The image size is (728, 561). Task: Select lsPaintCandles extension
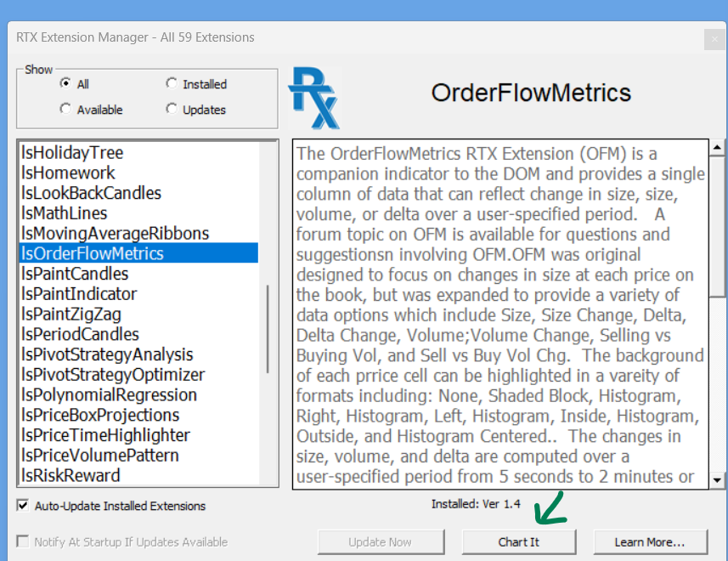[x=138, y=274]
